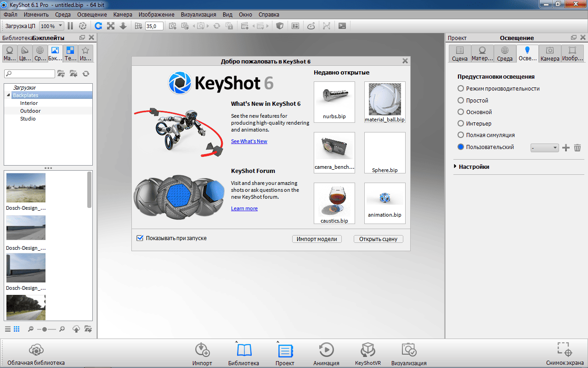Image resolution: width=588 pixels, height=368 pixels.
Task: Switch library to list view
Action: click(8, 329)
